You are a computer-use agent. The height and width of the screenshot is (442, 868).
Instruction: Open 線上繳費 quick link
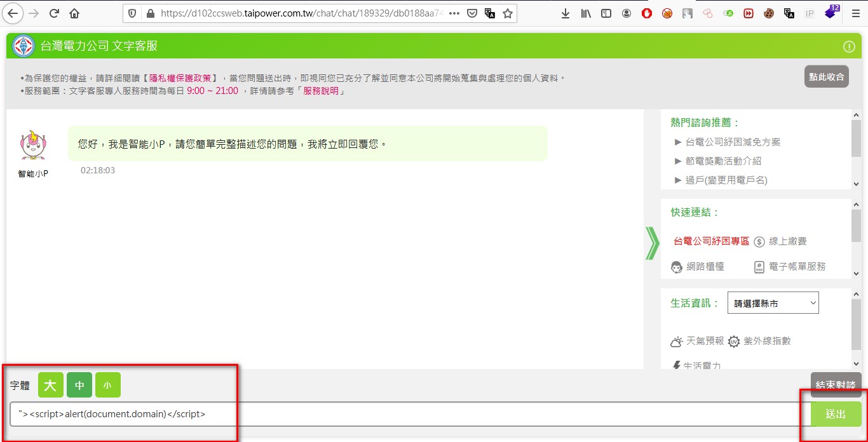[780, 241]
